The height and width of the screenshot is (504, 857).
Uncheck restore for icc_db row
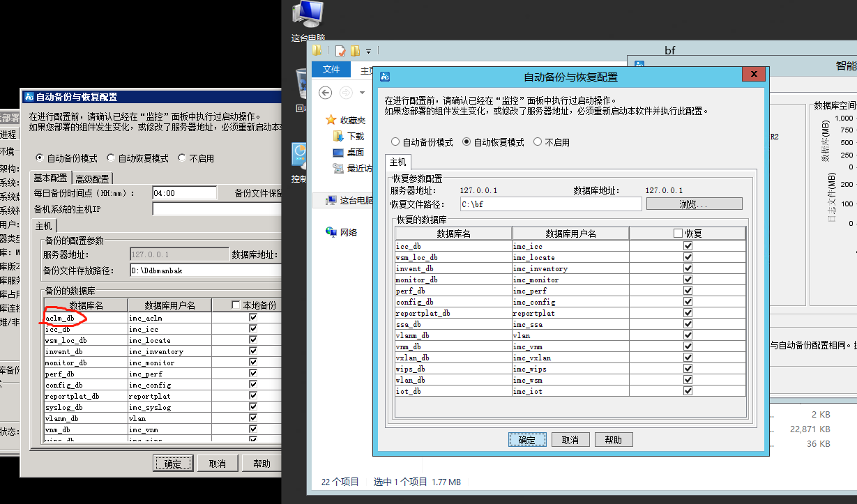point(688,246)
